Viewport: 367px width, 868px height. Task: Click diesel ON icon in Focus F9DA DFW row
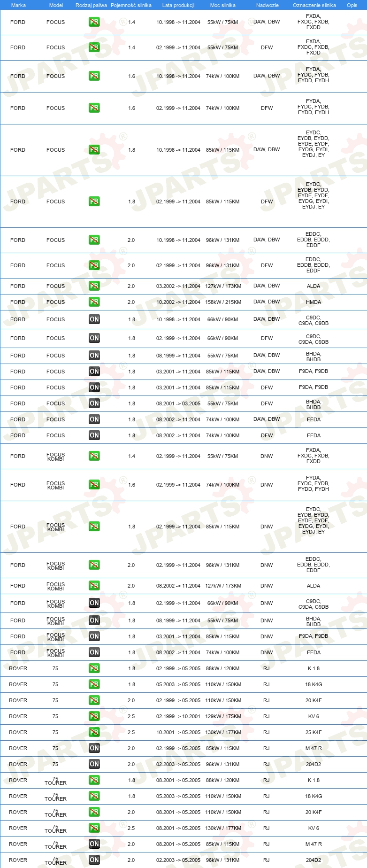point(94,387)
